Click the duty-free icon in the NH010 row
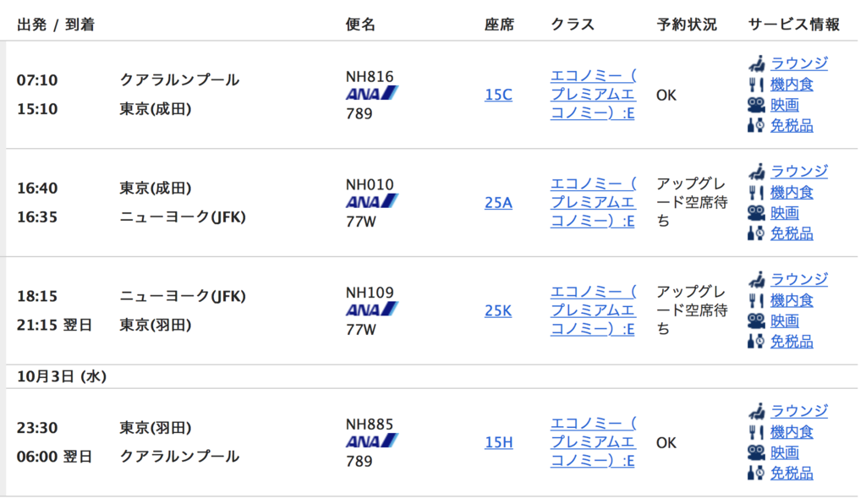Image resolution: width=866 pixels, height=504 pixels. click(x=756, y=233)
